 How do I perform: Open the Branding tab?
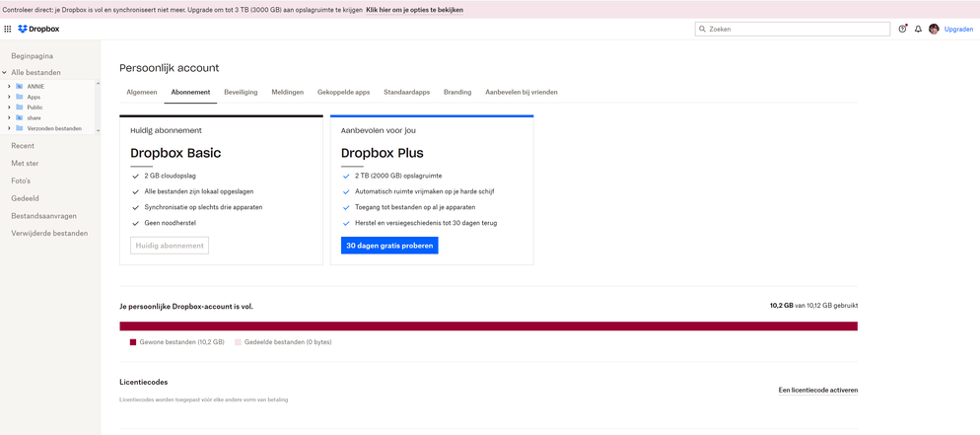457,92
